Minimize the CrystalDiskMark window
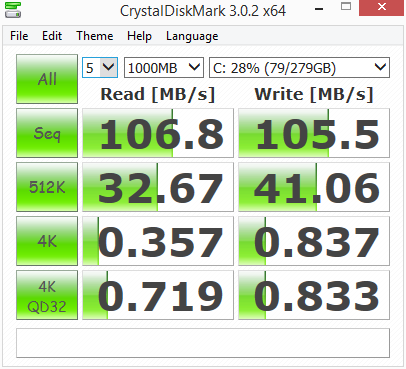The height and width of the screenshot is (369, 406). [319, 8]
